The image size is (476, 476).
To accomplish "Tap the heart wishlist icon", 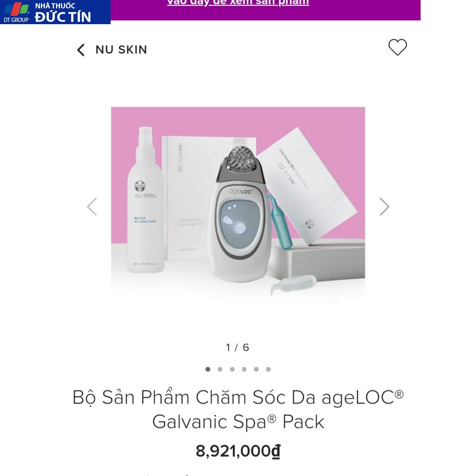I will [397, 47].
